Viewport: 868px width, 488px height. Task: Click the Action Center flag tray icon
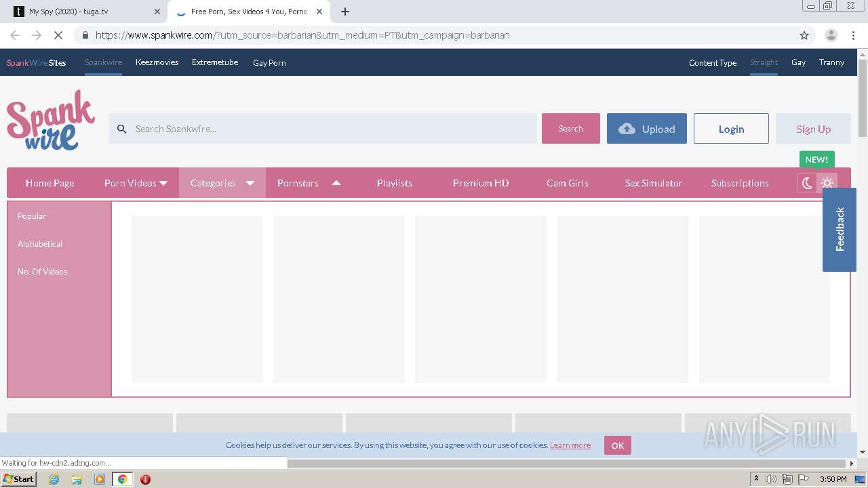point(804,479)
